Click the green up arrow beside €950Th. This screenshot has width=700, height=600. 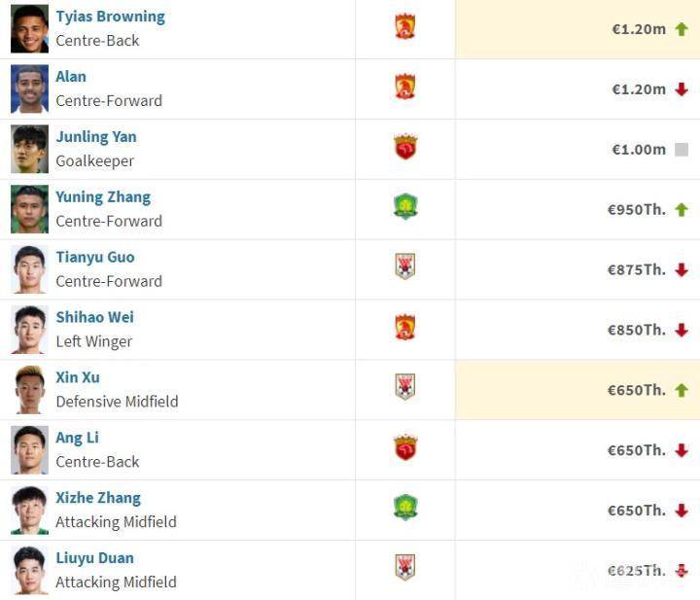point(682,209)
